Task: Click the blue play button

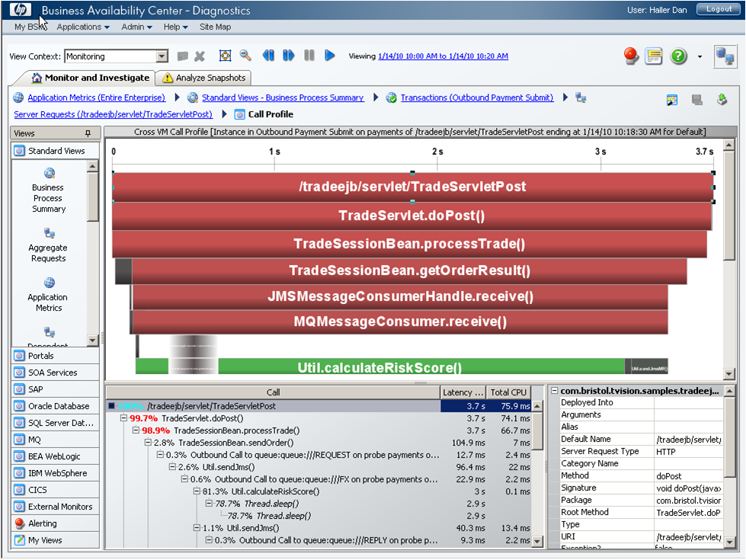Action: click(329, 56)
